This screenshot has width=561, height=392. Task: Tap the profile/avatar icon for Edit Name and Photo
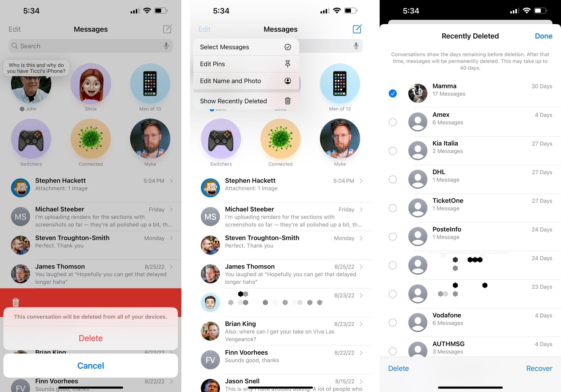pos(288,80)
